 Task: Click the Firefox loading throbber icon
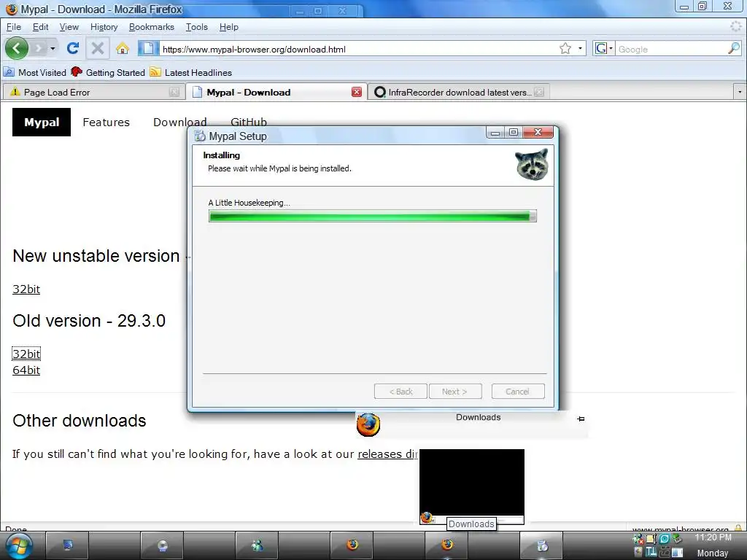point(735,27)
